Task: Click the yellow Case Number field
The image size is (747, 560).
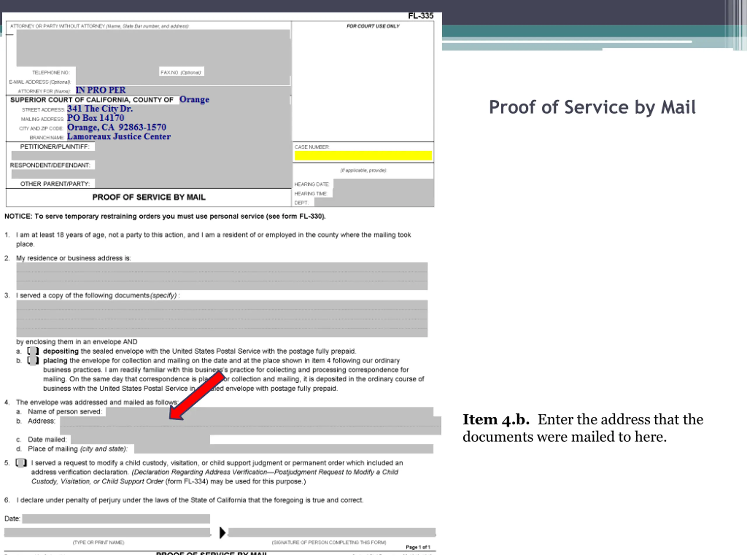Action: pyautogui.click(x=363, y=156)
